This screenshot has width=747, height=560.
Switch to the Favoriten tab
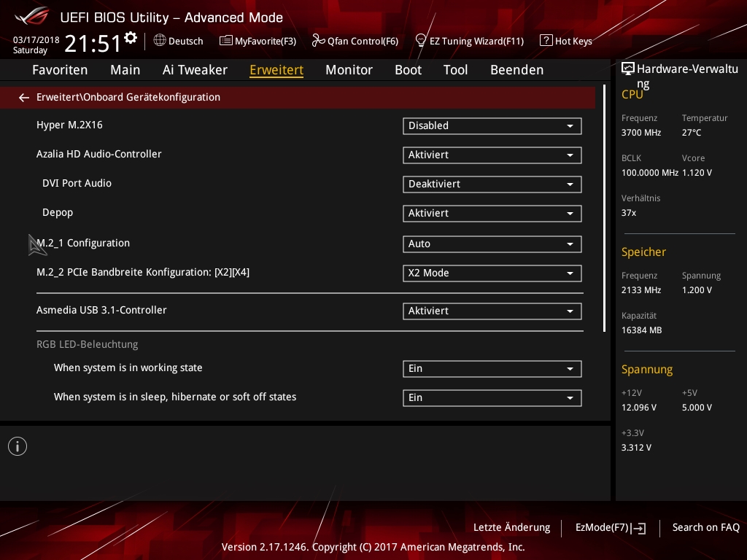pyautogui.click(x=60, y=70)
